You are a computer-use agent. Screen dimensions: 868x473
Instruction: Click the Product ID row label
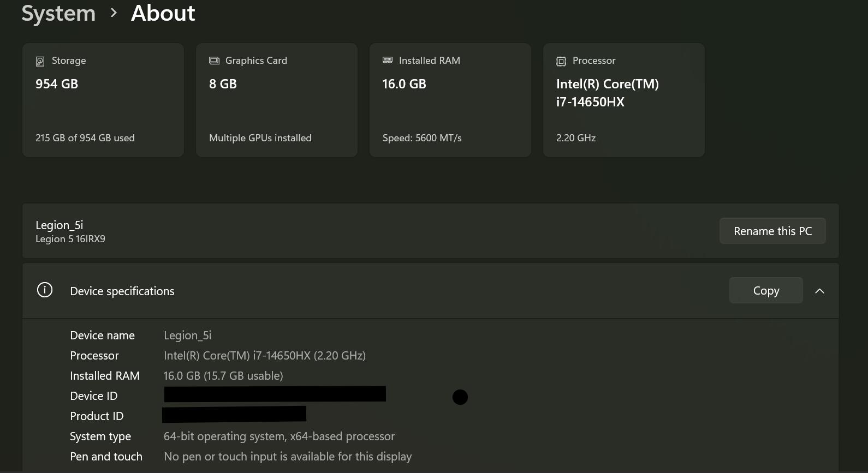[x=97, y=416]
